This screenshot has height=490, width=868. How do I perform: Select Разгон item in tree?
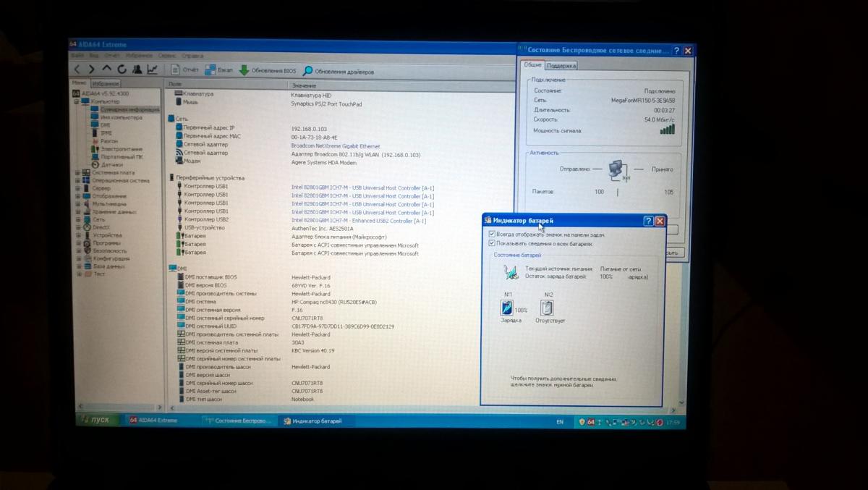(x=109, y=141)
